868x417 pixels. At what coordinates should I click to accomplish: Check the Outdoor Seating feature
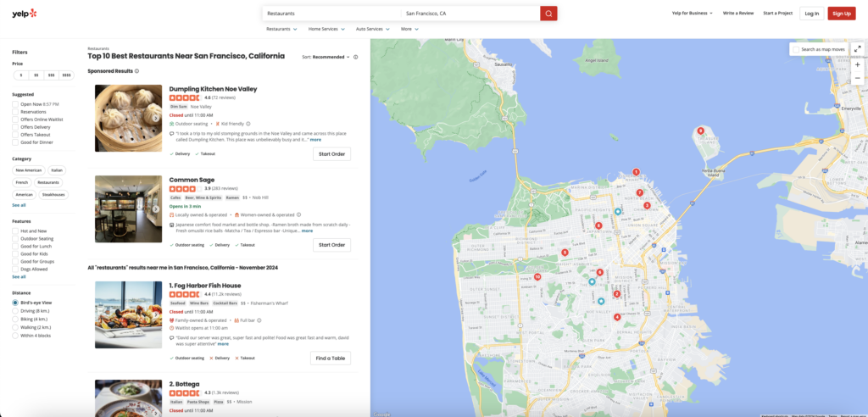click(15, 239)
